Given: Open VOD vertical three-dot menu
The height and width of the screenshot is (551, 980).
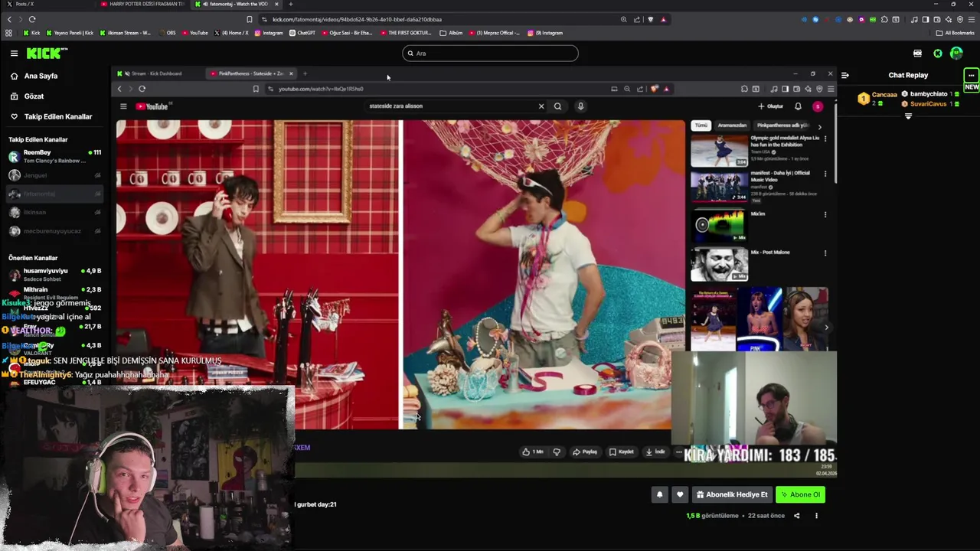Looking at the screenshot, I should (816, 516).
